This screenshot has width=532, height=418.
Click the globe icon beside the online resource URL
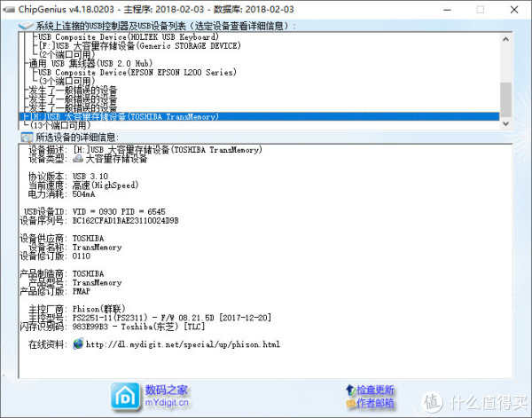[79, 343]
